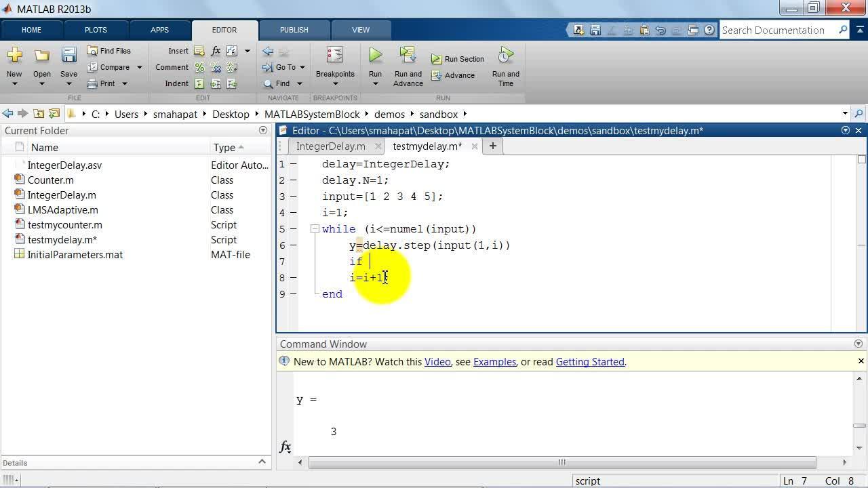Screen dimensions: 868x488
Task: Add a new editor tab
Action: (493, 146)
